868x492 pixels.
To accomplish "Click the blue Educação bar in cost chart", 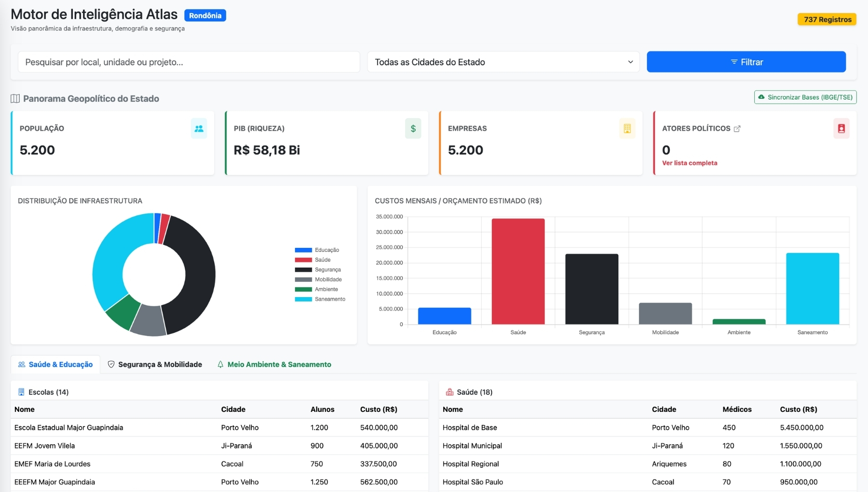I will tap(445, 316).
